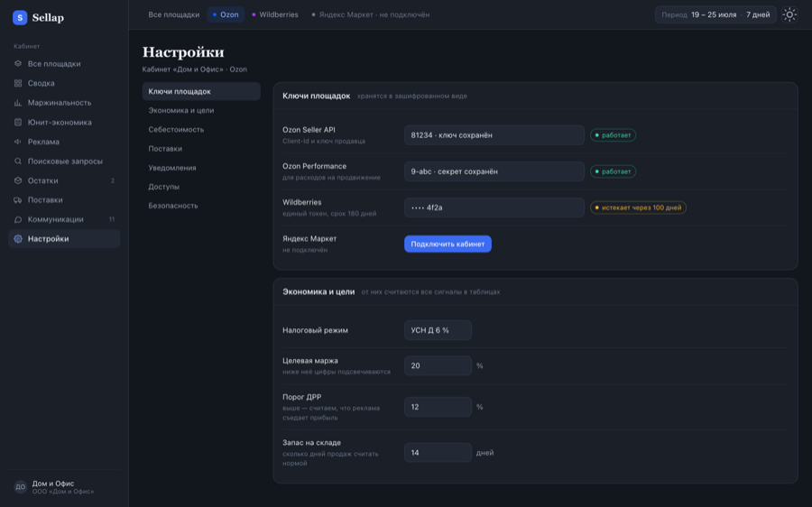
Task: Click the Настройки page title
Action: (x=183, y=52)
